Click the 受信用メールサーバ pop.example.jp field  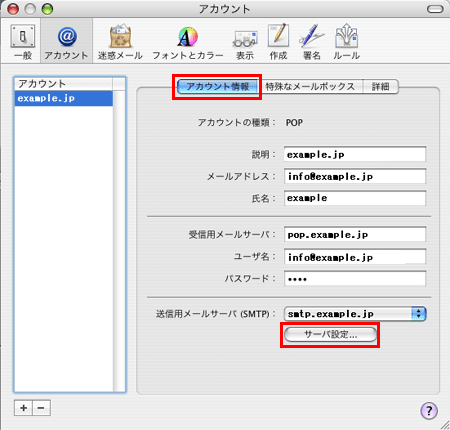(x=355, y=234)
